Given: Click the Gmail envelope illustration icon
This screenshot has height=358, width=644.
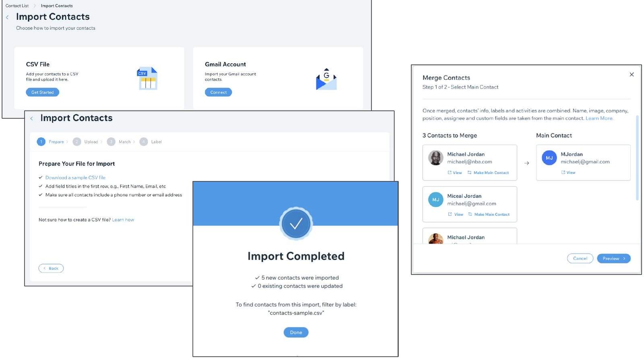Looking at the screenshot, I should [326, 79].
